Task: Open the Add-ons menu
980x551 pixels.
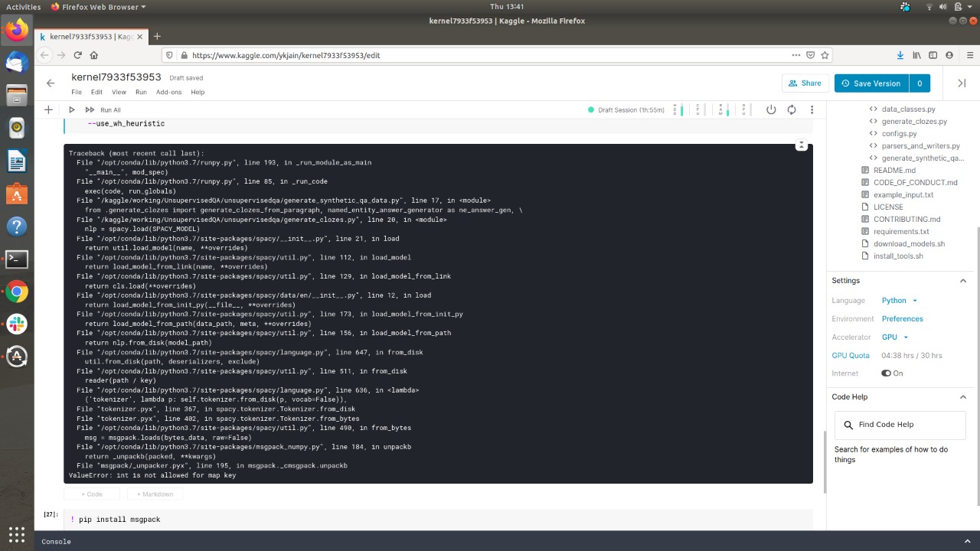Action: pyautogui.click(x=168, y=92)
